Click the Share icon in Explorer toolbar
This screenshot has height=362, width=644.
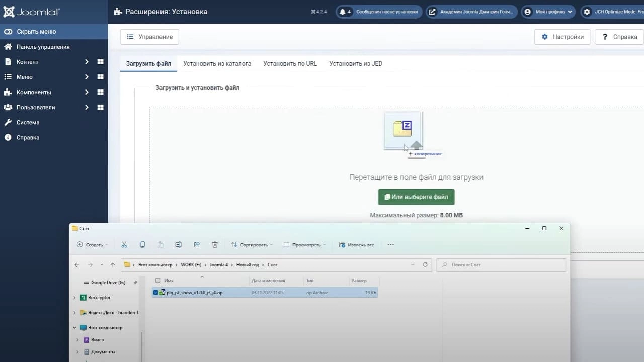(197, 245)
